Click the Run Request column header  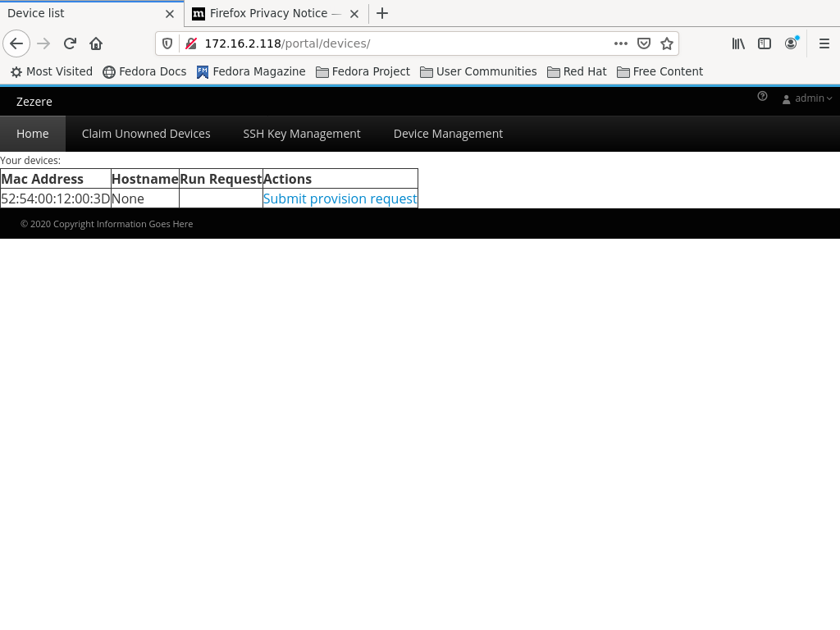point(221,179)
